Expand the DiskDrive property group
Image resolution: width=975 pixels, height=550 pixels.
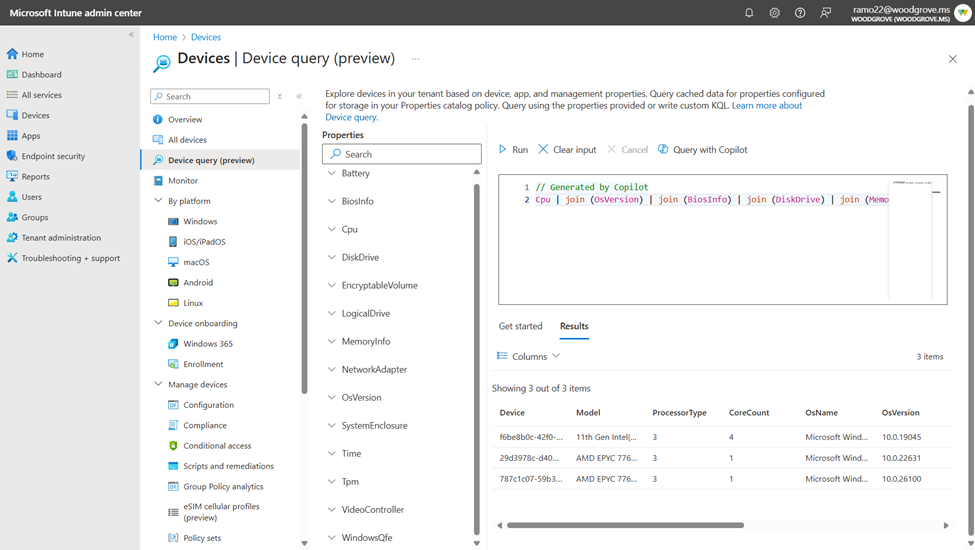point(331,257)
